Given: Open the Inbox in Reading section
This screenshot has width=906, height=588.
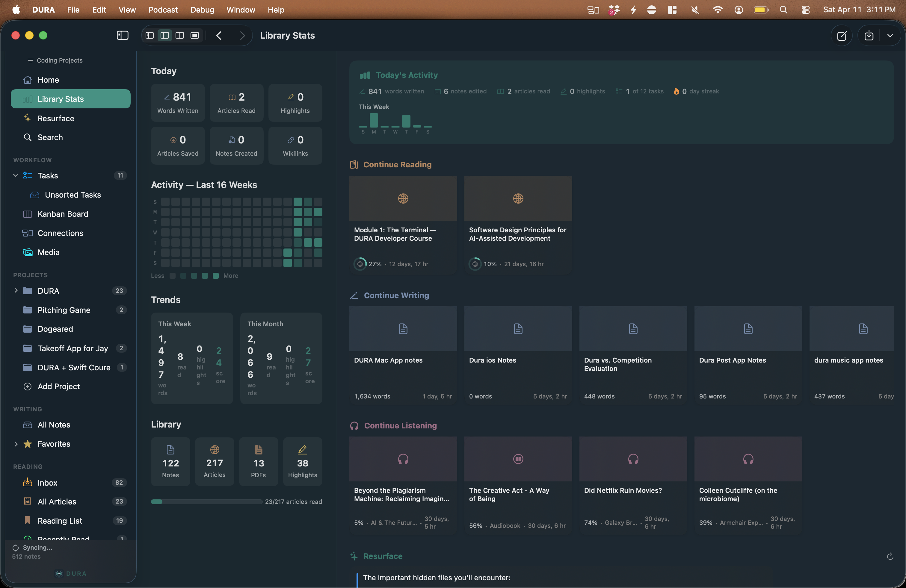Looking at the screenshot, I should click(x=70, y=483).
